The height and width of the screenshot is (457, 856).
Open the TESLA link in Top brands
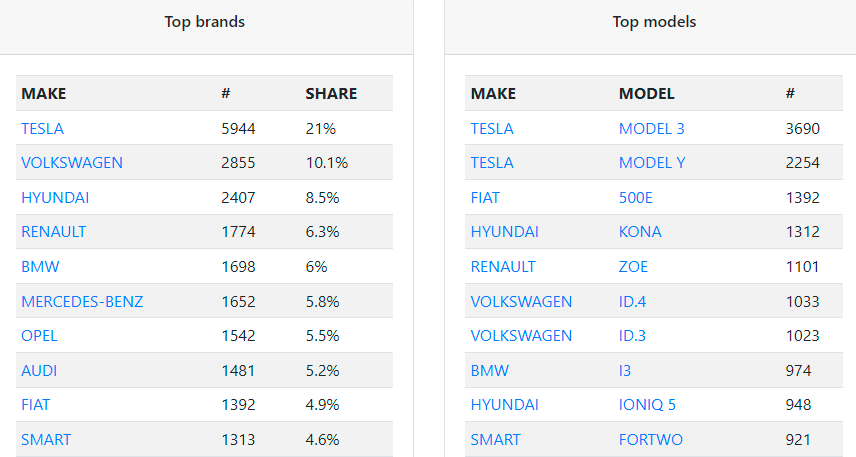[42, 128]
